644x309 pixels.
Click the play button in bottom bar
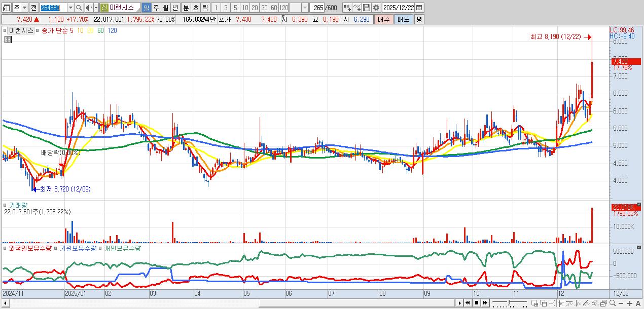(x=460, y=303)
